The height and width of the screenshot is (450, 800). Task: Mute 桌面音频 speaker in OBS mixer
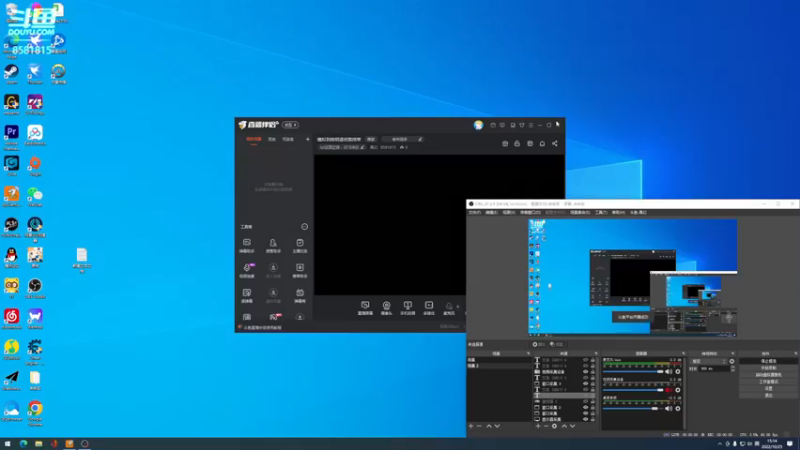click(x=668, y=409)
